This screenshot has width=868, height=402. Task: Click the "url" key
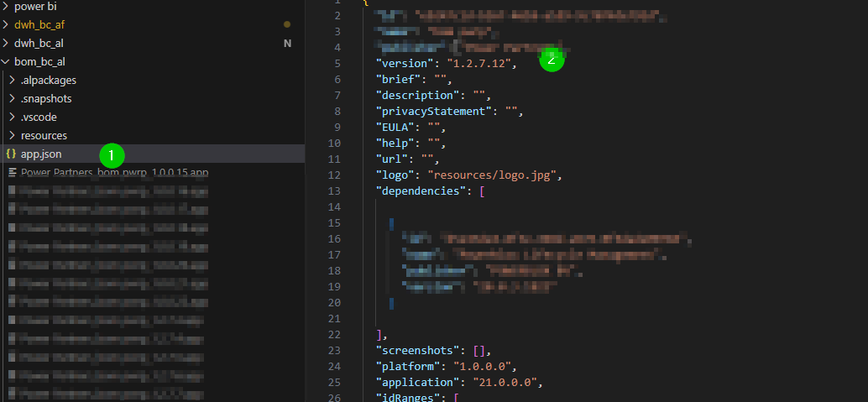[x=391, y=159]
